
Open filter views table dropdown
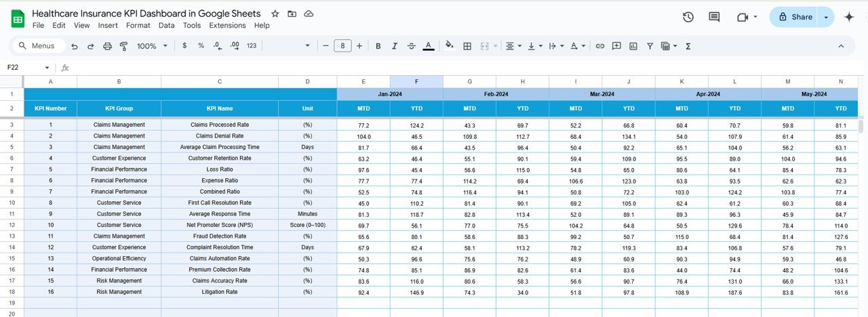click(669, 46)
